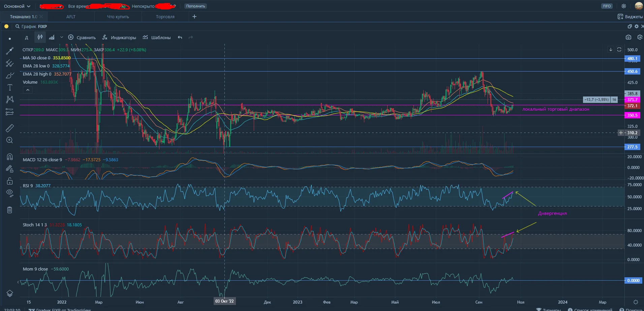Select the brush drawing tool

click(x=10, y=75)
